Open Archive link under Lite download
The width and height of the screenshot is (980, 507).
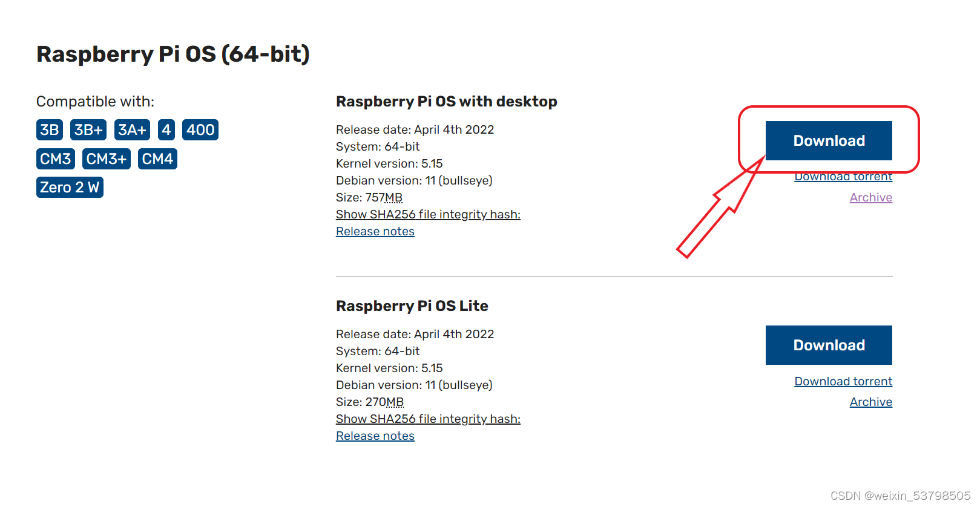pyautogui.click(x=870, y=402)
